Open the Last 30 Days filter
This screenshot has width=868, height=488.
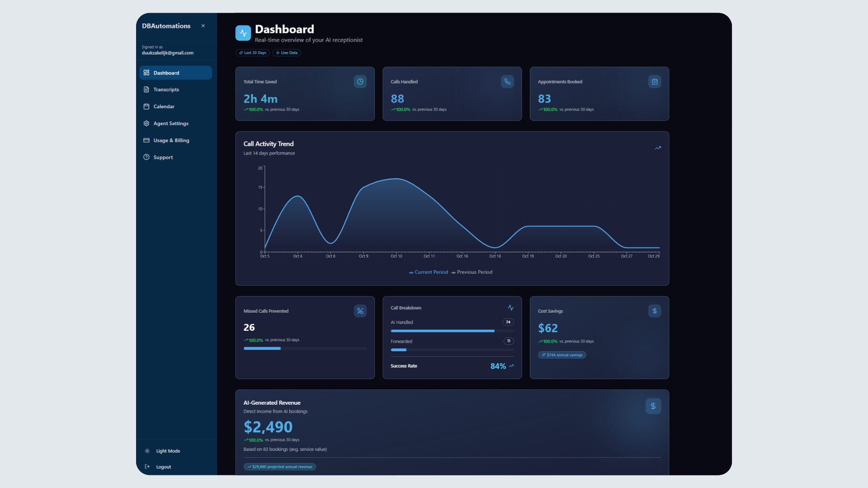coord(252,53)
